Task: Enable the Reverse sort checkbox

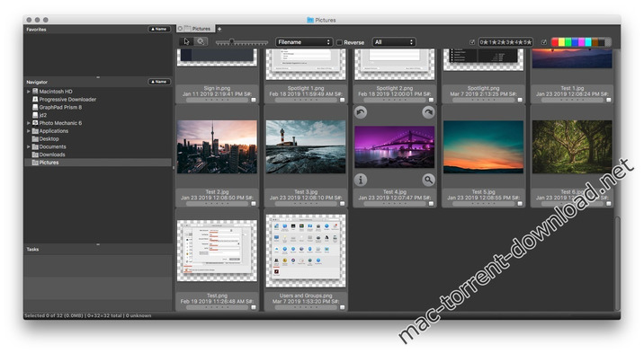Action: click(340, 42)
